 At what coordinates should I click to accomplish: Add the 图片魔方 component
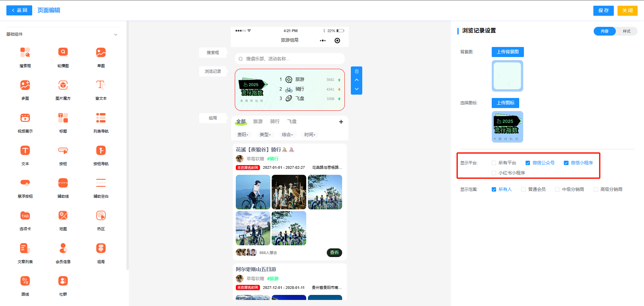click(x=63, y=85)
